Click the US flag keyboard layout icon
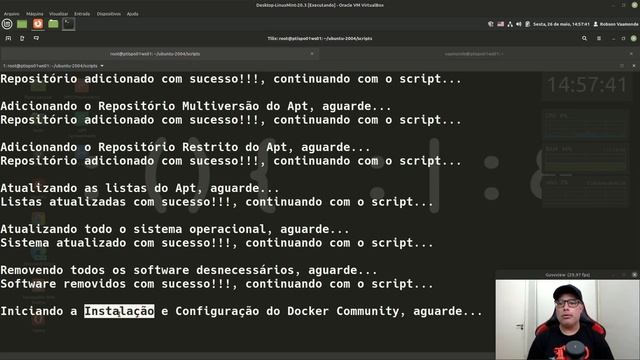640x360 pixels. pos(501,24)
